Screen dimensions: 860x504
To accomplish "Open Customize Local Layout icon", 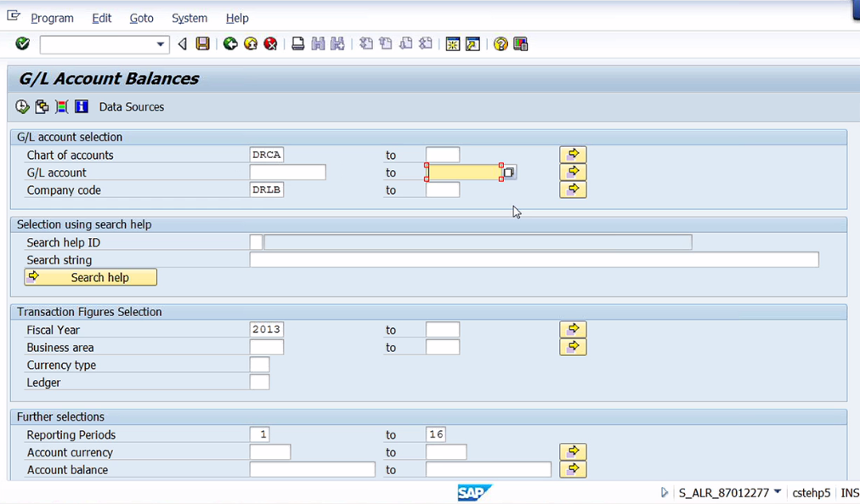I will click(x=520, y=44).
